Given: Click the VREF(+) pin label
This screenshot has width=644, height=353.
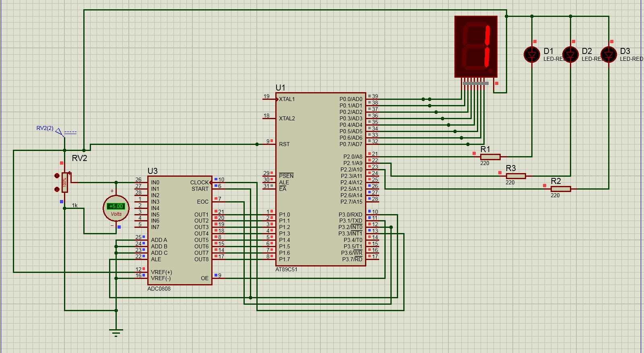Looking at the screenshot, I should pyautogui.click(x=161, y=272).
